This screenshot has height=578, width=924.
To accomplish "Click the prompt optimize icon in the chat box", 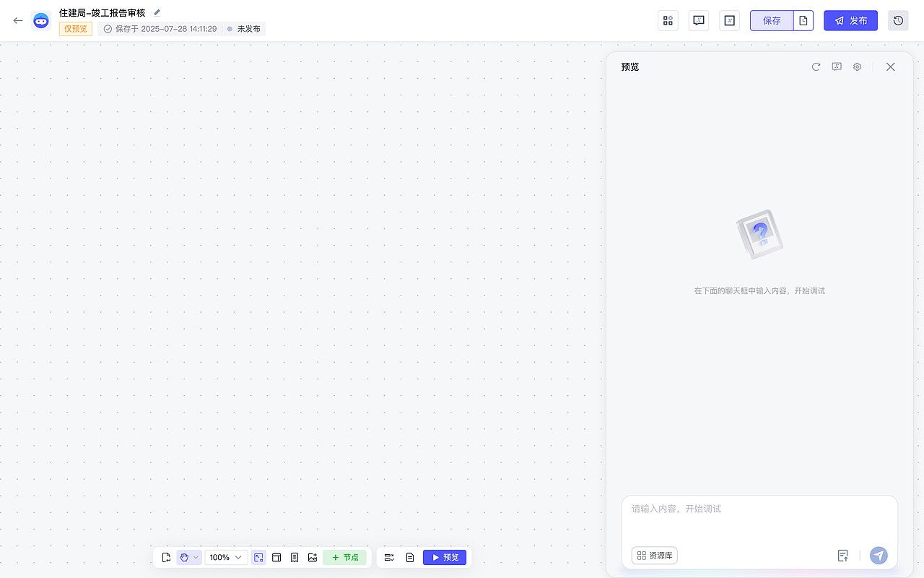I will [x=842, y=556].
